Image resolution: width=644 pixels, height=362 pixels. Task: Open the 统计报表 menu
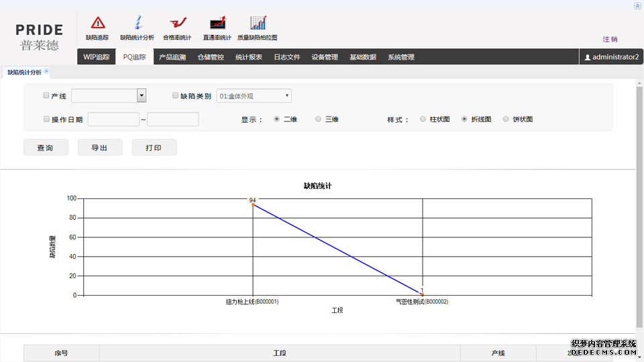[x=249, y=58]
